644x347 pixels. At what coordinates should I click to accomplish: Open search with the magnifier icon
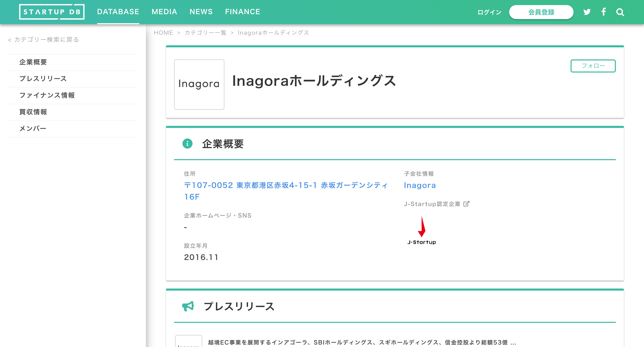(x=620, y=12)
